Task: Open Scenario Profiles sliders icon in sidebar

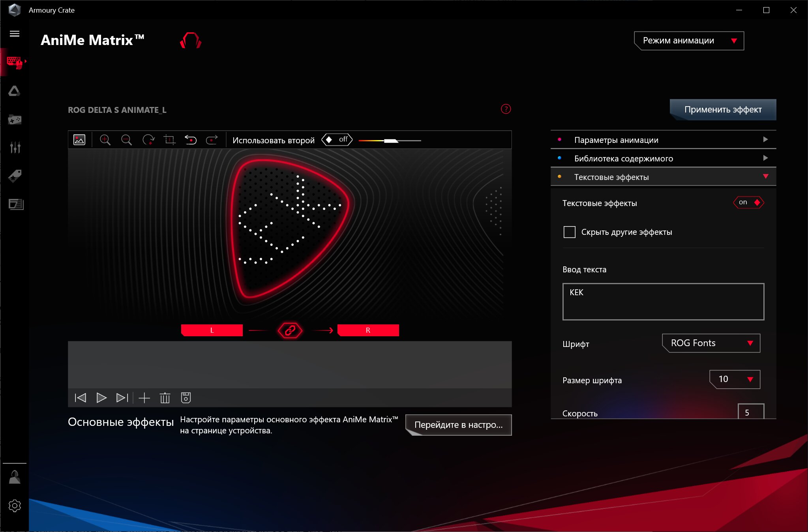Action: pyautogui.click(x=15, y=147)
